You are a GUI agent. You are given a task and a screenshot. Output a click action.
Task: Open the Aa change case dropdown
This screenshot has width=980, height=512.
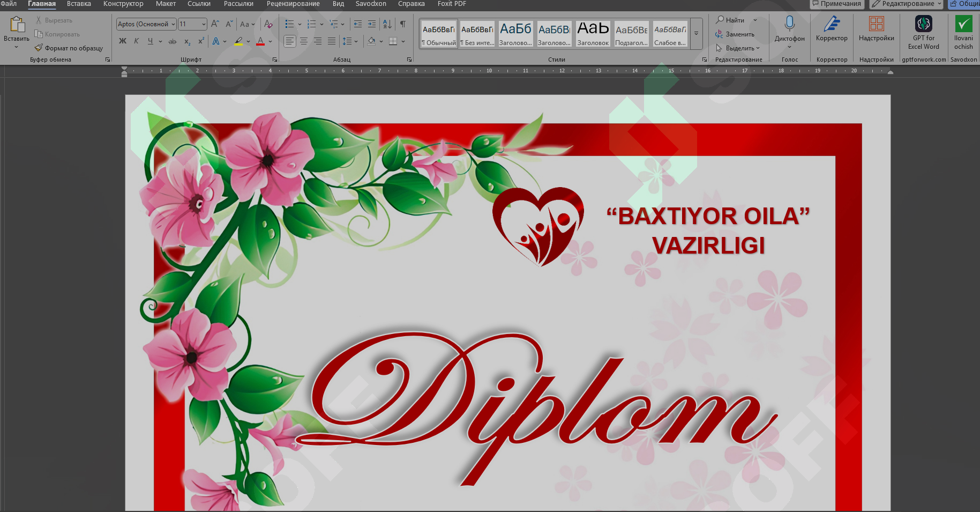coord(248,24)
